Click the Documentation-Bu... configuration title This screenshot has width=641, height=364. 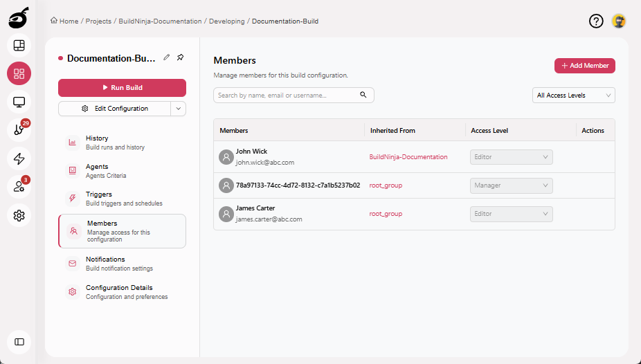111,58
